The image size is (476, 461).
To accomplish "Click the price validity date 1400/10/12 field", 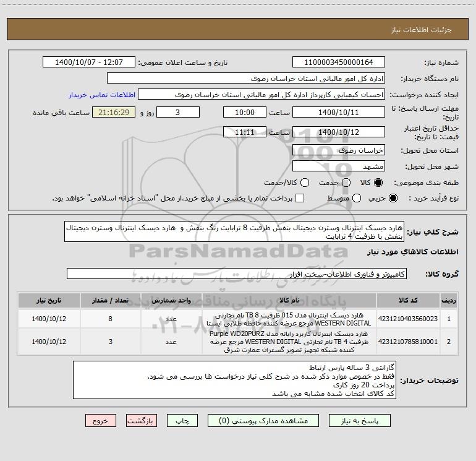I will (339, 132).
